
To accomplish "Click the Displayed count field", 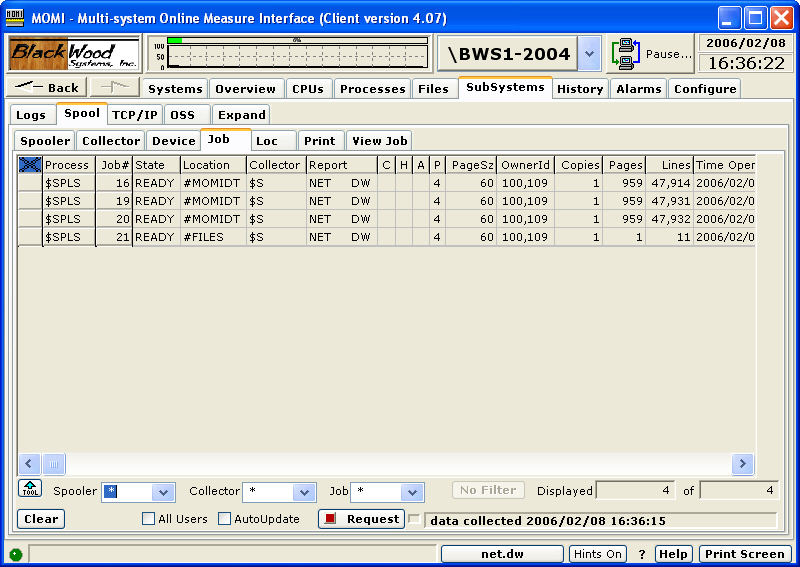I will [x=636, y=490].
